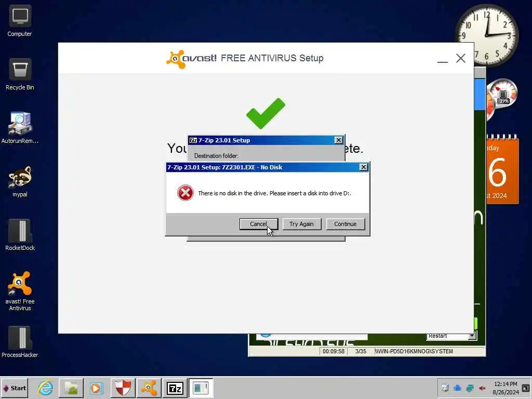Click the 7z icon in Setup title bar
The image size is (532, 399).
pyautogui.click(x=193, y=140)
